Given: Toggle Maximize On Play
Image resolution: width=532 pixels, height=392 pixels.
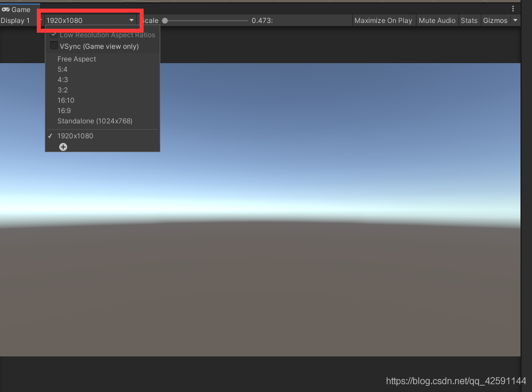Looking at the screenshot, I should point(383,21).
